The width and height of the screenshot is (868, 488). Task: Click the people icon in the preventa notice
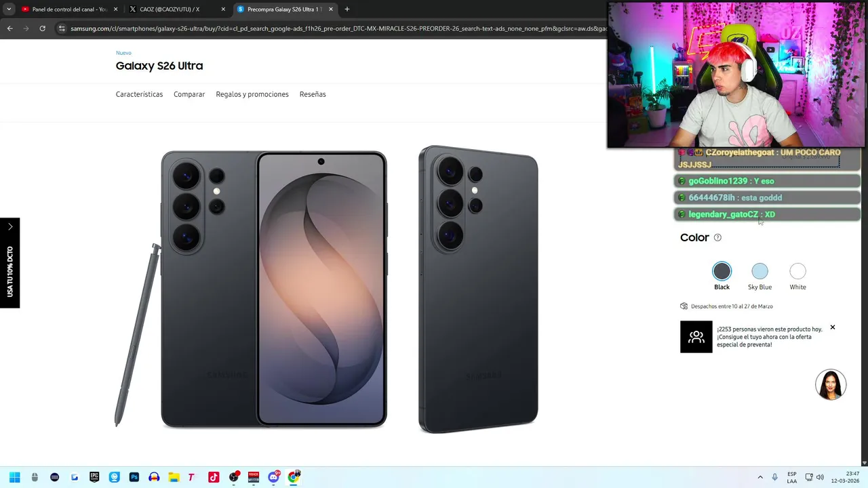point(696,337)
